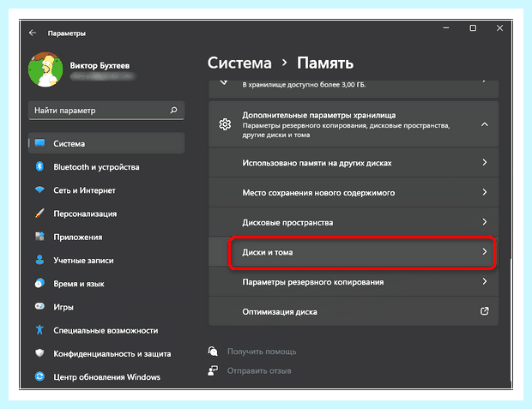This screenshot has width=532, height=409.
Task: Click chevron of Параметры резервного копирования
Action: (485, 281)
